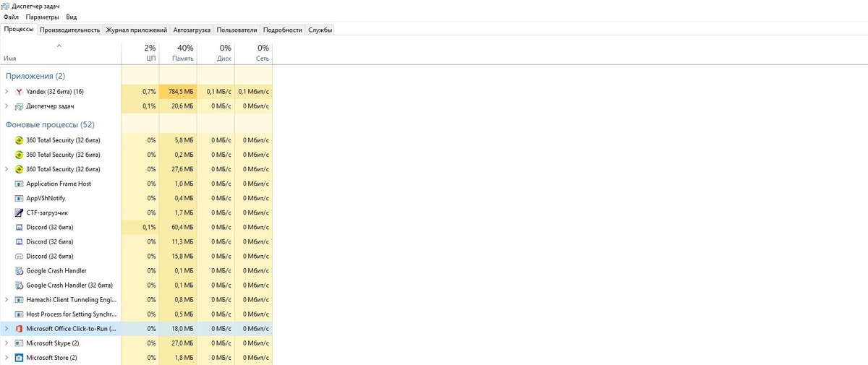Select the Application Frame Host row name
This screenshot has height=365, width=868.
(x=59, y=184)
